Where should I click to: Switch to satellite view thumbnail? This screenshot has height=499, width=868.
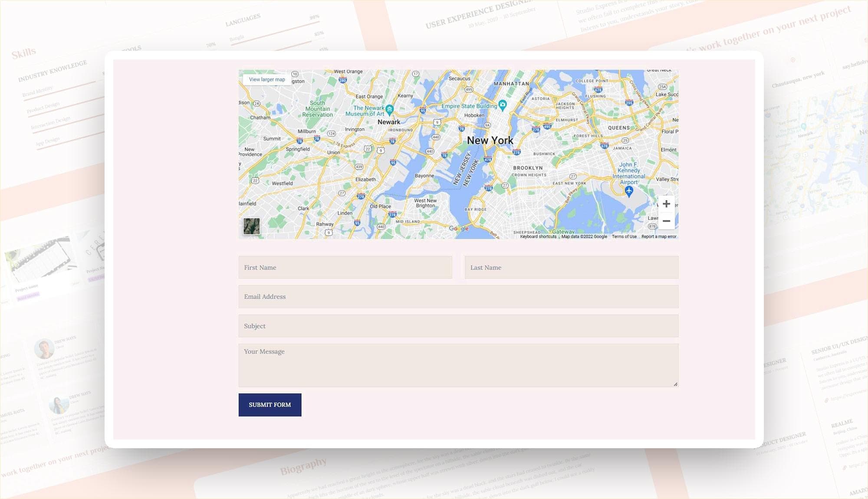[x=251, y=226]
